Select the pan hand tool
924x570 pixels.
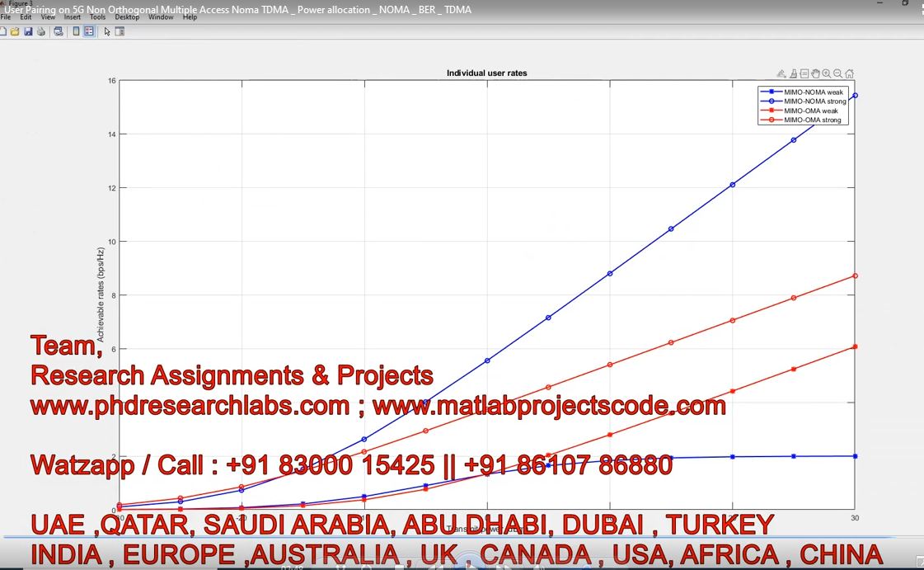[x=815, y=73]
